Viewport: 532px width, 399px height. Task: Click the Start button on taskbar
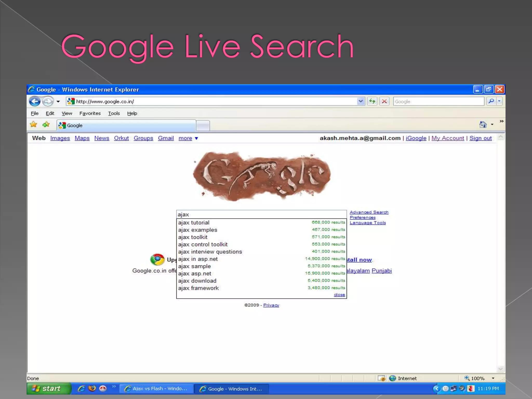coord(48,389)
